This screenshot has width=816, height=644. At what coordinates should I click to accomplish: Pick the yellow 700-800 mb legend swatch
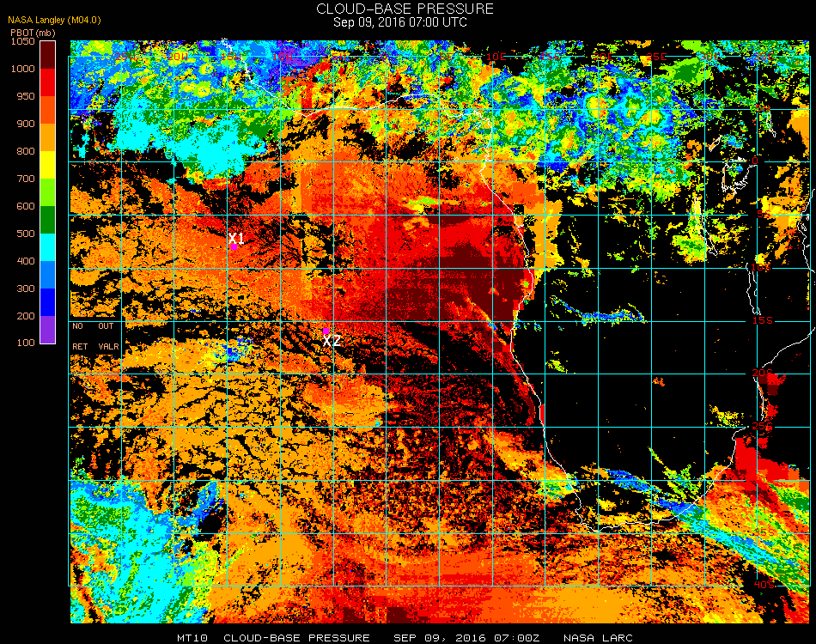click(48, 165)
